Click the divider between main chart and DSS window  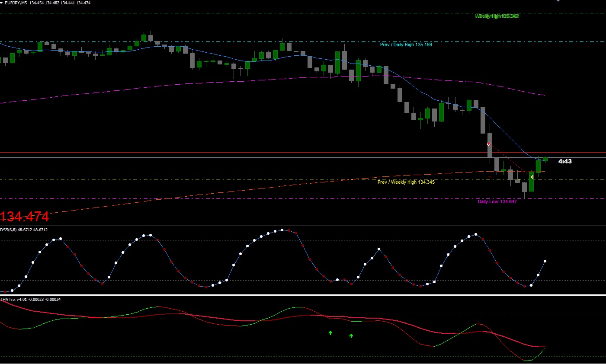pos(303,225)
